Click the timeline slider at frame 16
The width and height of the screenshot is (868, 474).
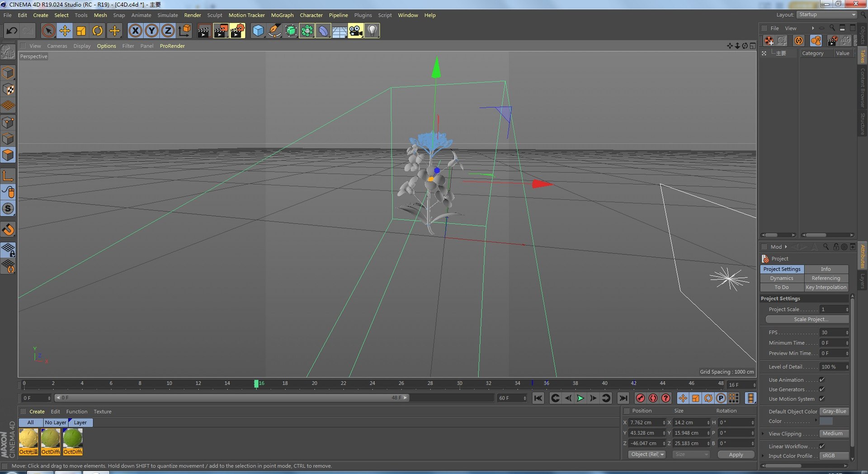256,384
